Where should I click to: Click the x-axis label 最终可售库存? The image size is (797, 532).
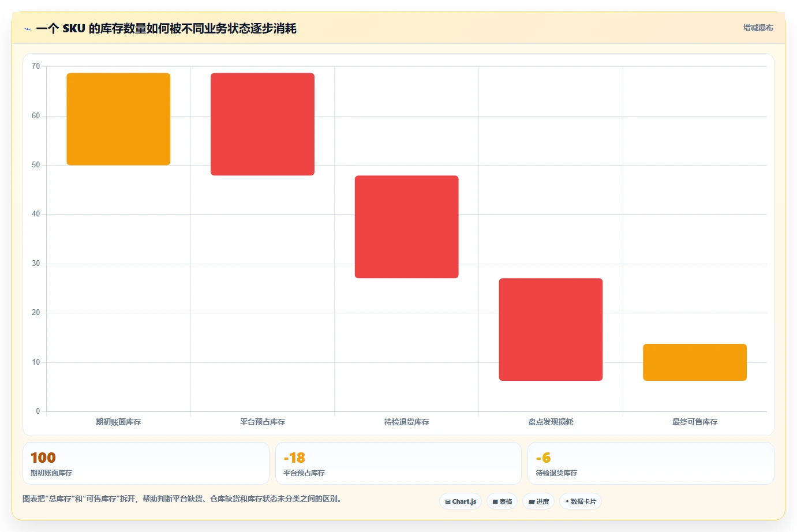click(x=695, y=422)
